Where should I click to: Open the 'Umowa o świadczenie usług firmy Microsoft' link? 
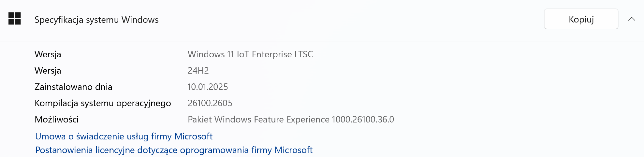124,136
